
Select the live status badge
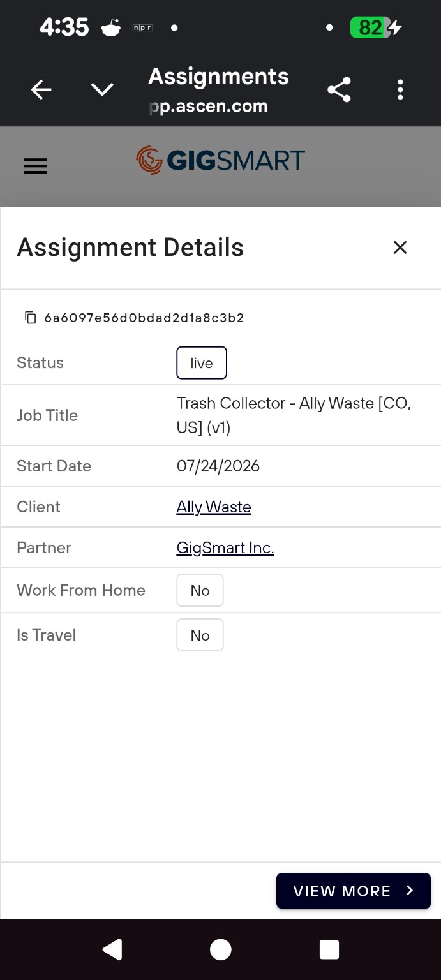(202, 363)
